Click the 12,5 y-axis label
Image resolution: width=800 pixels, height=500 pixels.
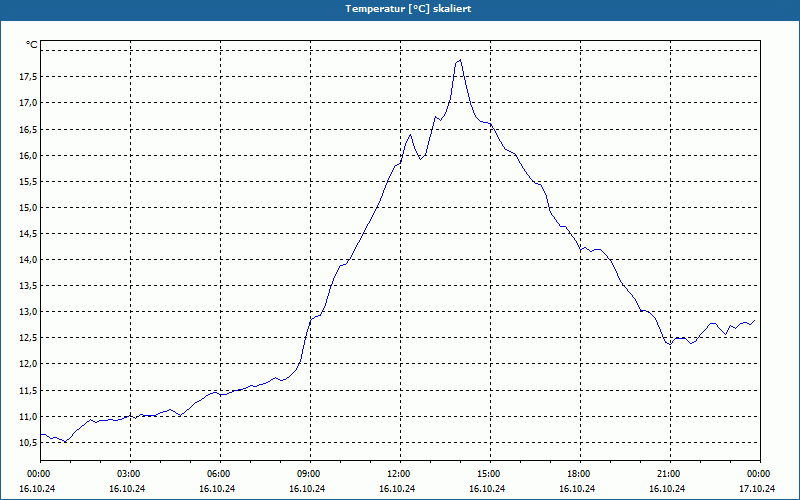point(27,338)
